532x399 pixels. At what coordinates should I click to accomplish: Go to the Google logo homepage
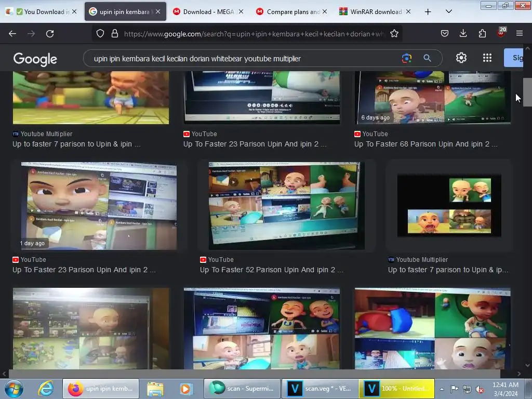click(x=35, y=59)
